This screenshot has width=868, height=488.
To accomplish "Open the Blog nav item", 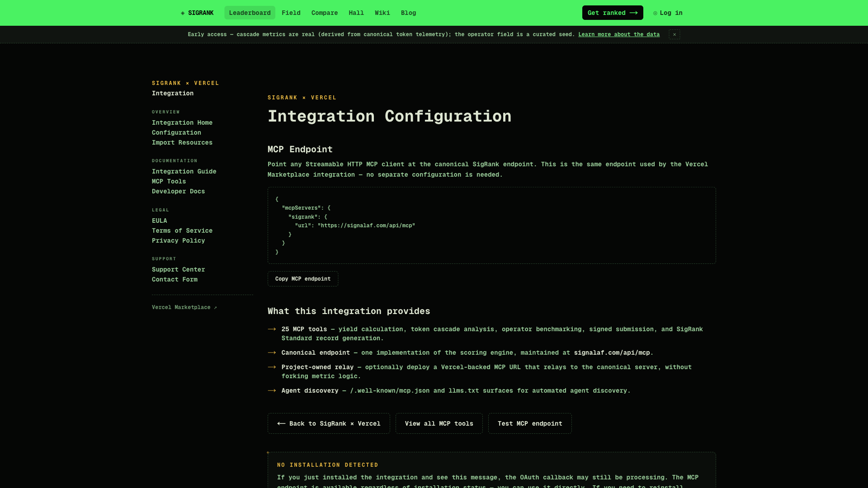I will (x=408, y=13).
